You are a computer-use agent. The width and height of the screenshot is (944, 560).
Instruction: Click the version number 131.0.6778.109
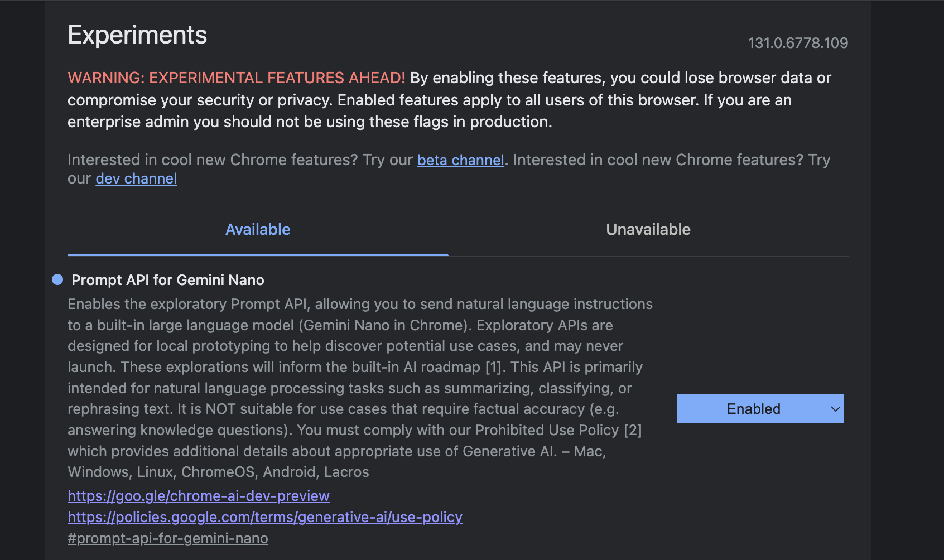click(x=798, y=43)
